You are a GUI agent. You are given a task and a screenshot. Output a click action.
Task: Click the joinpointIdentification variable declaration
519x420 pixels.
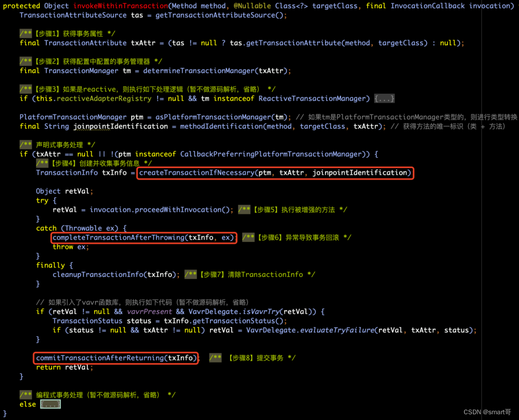tap(121, 126)
